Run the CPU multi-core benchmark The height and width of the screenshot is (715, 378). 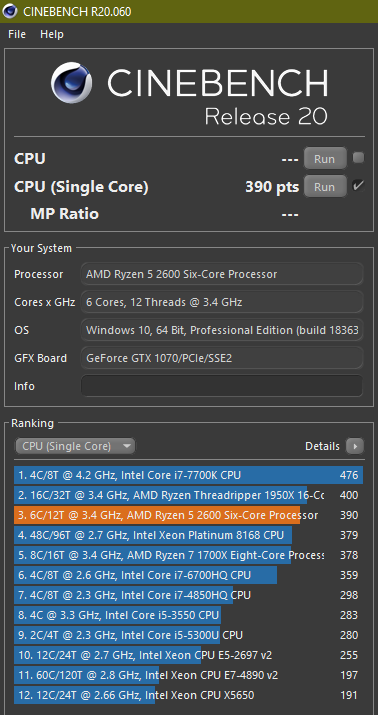click(x=324, y=159)
